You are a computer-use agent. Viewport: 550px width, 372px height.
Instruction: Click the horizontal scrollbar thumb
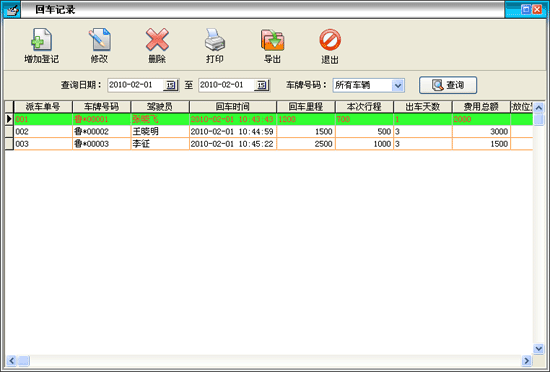[x=24, y=360]
